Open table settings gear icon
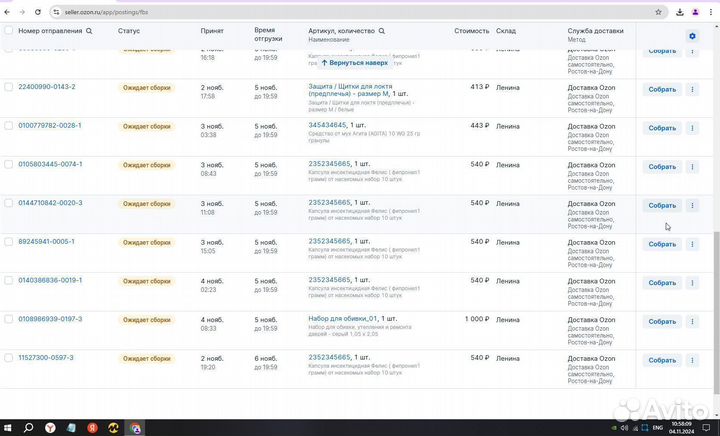 click(x=692, y=36)
